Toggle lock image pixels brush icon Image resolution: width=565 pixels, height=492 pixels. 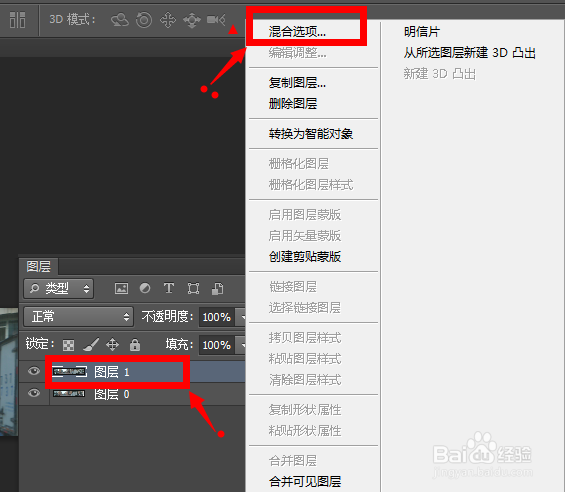point(91,344)
